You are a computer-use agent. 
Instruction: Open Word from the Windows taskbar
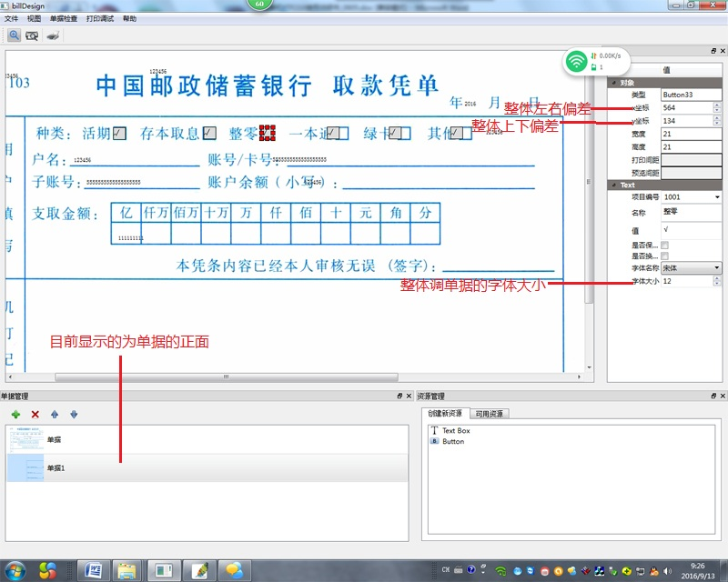pos(93,570)
